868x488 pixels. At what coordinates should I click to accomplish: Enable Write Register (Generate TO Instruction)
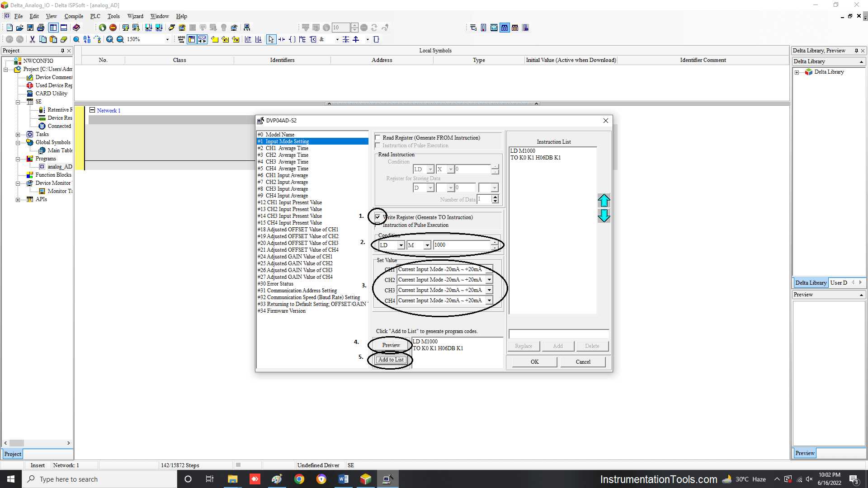point(377,217)
